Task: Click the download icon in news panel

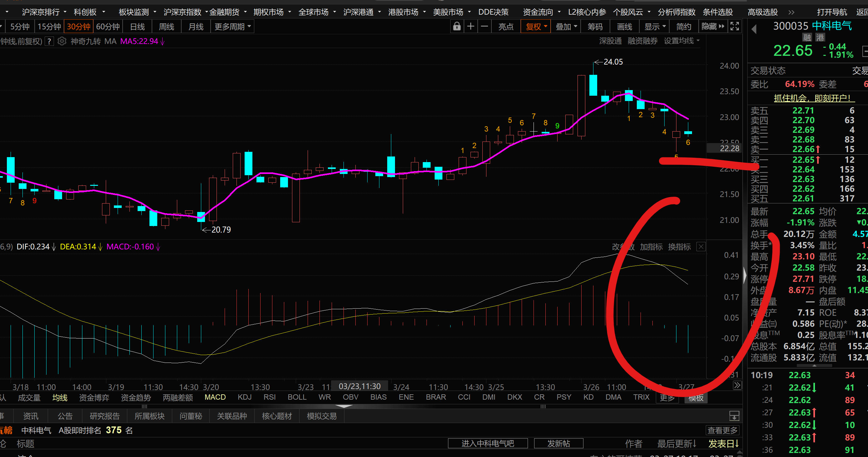Action: pyautogui.click(x=734, y=416)
